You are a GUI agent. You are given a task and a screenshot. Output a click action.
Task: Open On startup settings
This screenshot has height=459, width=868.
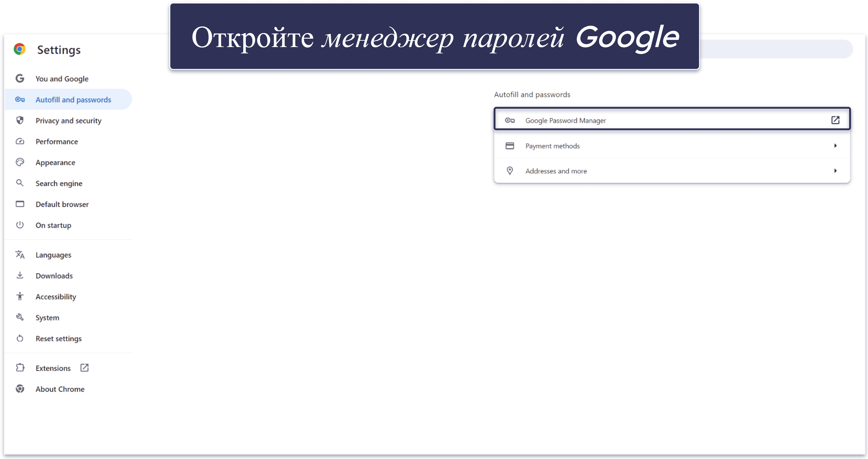point(68,225)
